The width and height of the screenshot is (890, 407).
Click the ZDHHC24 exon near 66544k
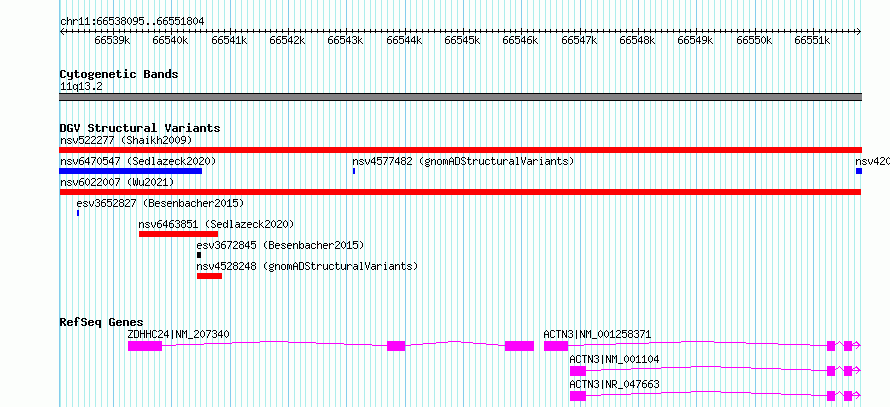click(x=396, y=346)
